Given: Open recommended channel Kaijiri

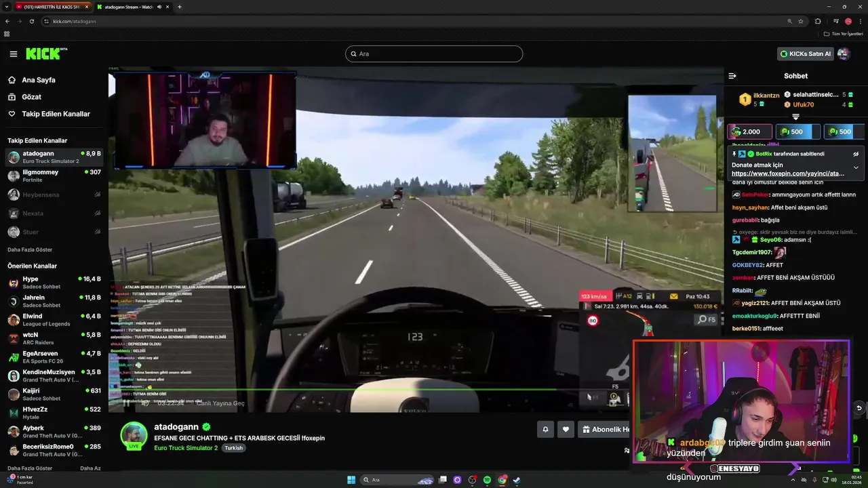Looking at the screenshot, I should pos(54,394).
